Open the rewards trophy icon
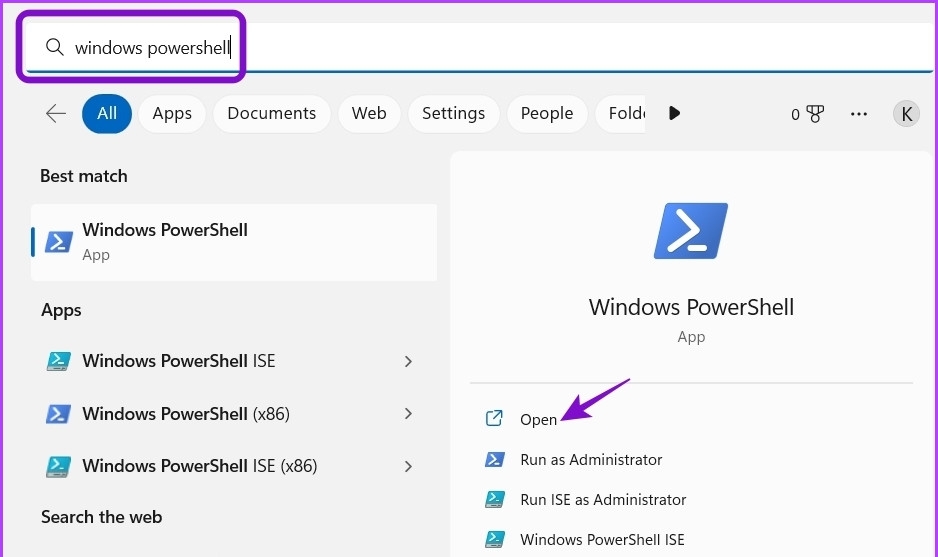The height and width of the screenshot is (557, 938). 815,114
